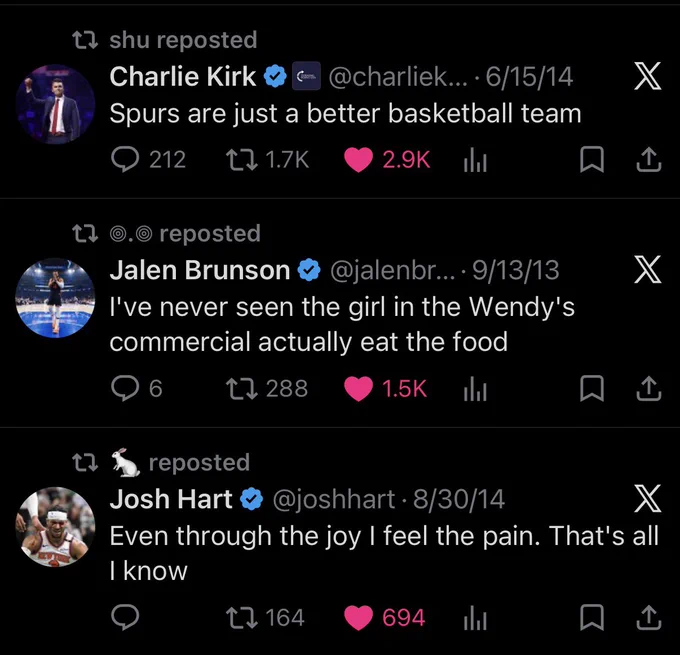Bookmark the Charlie Kirk post
This screenshot has height=655, width=680.
pyautogui.click(x=592, y=160)
